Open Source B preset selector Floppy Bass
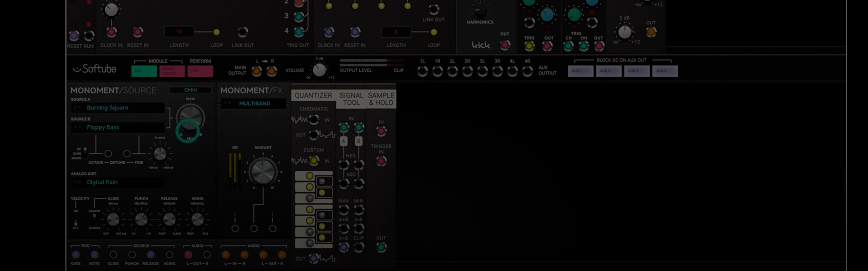Viewport: 868px width, 271px height. coord(118,128)
